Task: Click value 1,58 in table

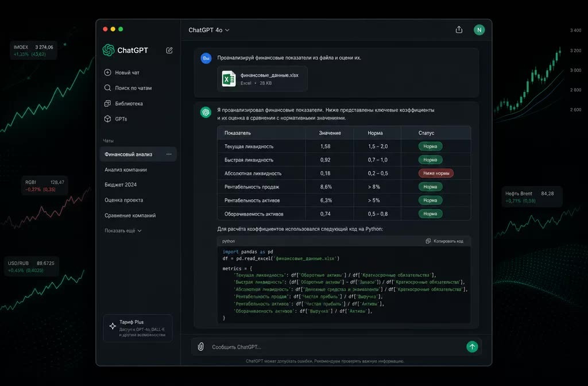Action: pyautogui.click(x=325, y=146)
